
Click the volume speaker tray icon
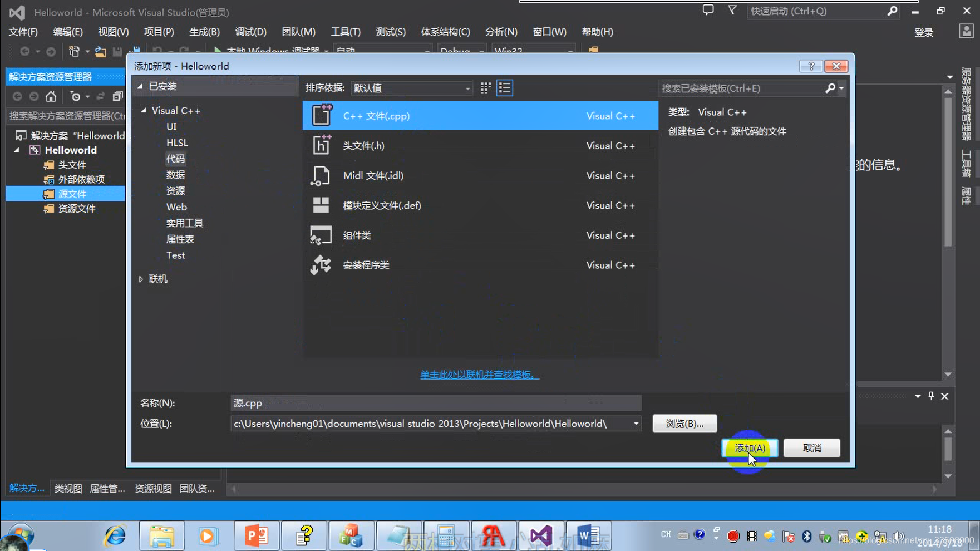click(898, 536)
